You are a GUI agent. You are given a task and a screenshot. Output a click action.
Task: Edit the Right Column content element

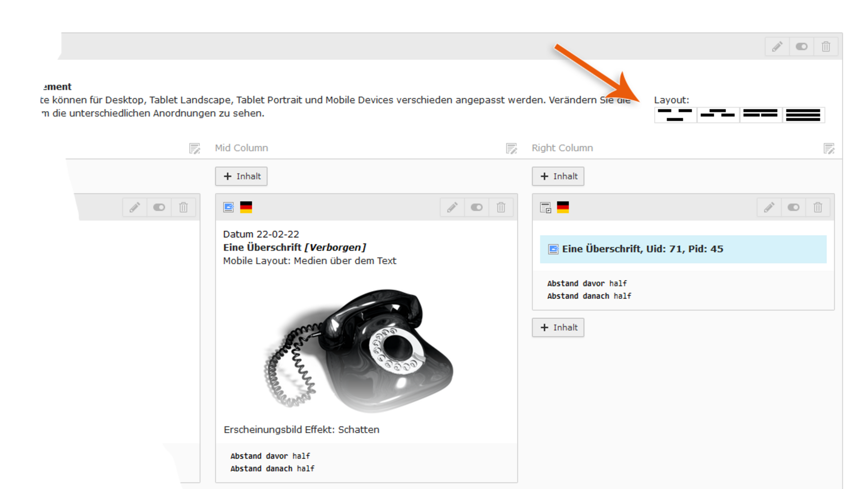[769, 207]
